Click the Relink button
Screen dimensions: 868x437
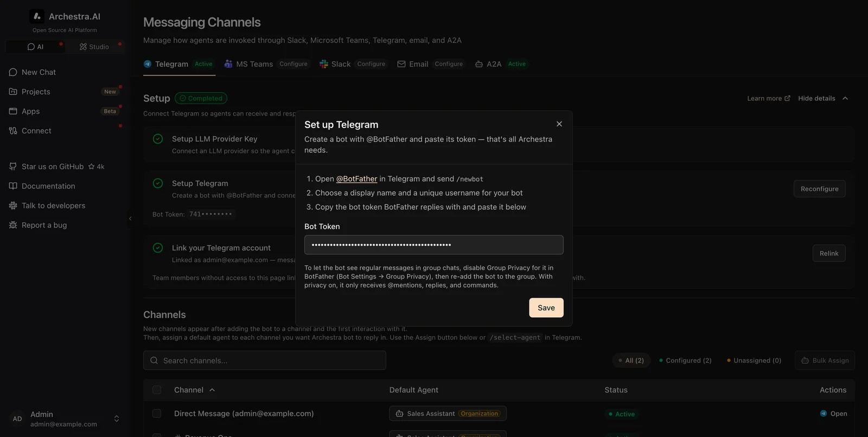(x=829, y=253)
